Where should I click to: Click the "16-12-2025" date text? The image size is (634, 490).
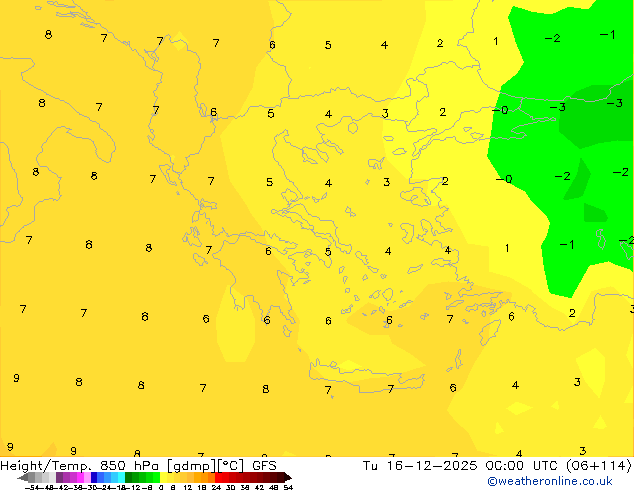(432, 466)
